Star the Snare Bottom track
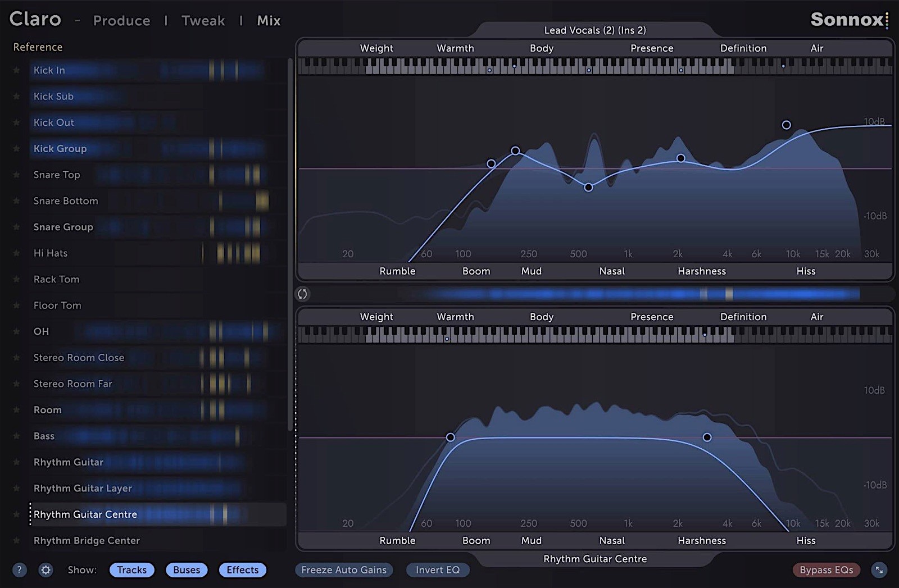This screenshot has width=899, height=588. click(x=16, y=201)
